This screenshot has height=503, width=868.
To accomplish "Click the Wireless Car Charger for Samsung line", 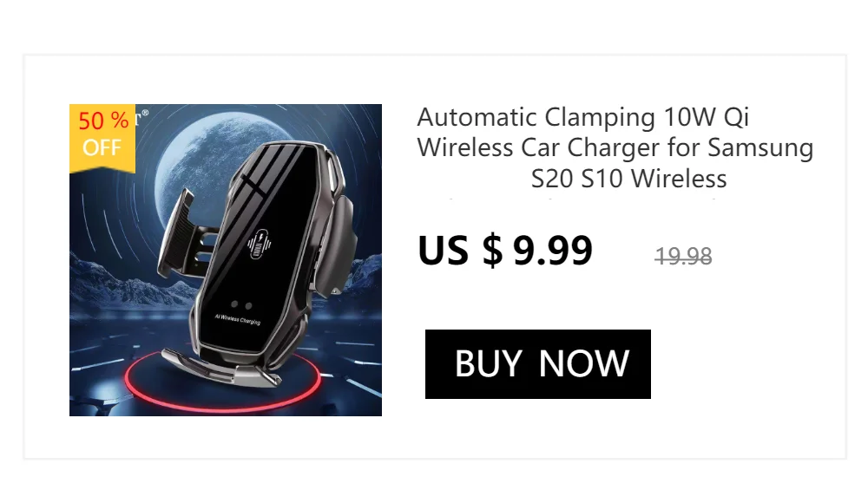I will tap(615, 147).
